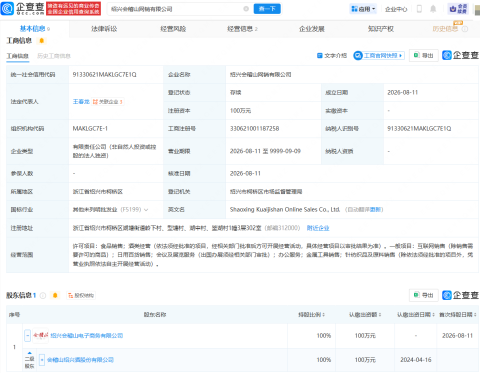Screen dimensions: 480x373
Task: Switch to the 法律诉讼 tab
Action: pyautogui.click(x=104, y=29)
